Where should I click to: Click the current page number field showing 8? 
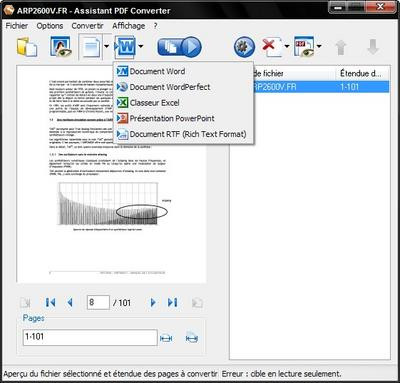click(x=98, y=302)
